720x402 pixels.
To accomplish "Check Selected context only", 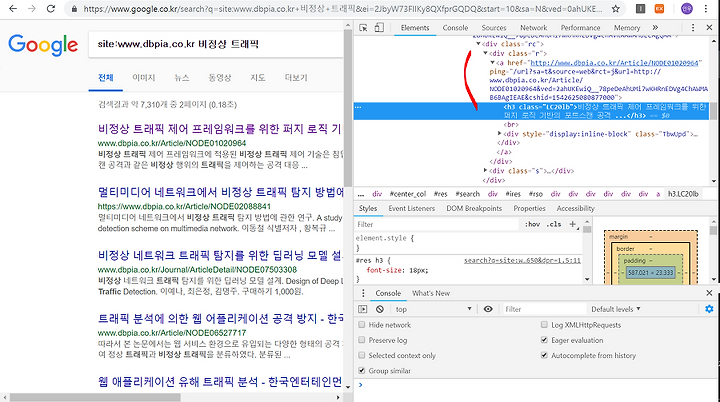I will (362, 355).
